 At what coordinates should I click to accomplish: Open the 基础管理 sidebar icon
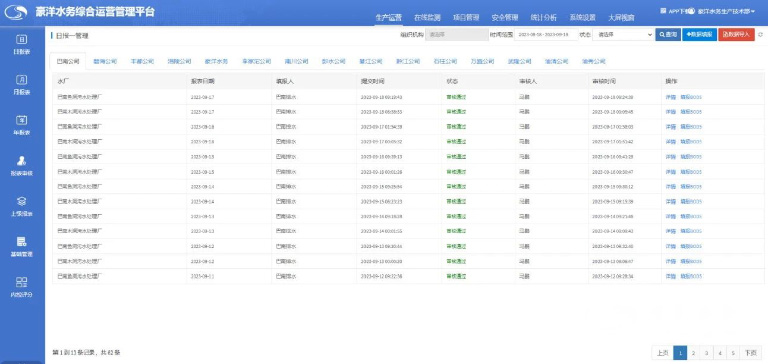(x=22, y=242)
